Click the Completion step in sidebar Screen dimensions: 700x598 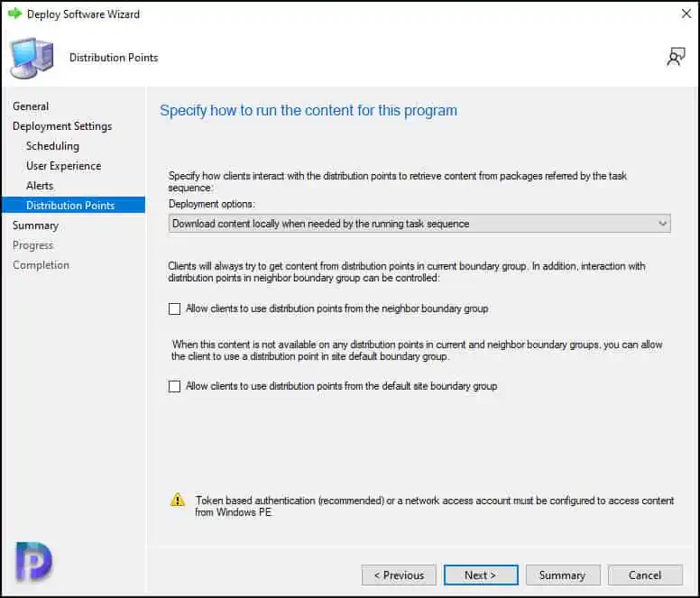tap(41, 265)
